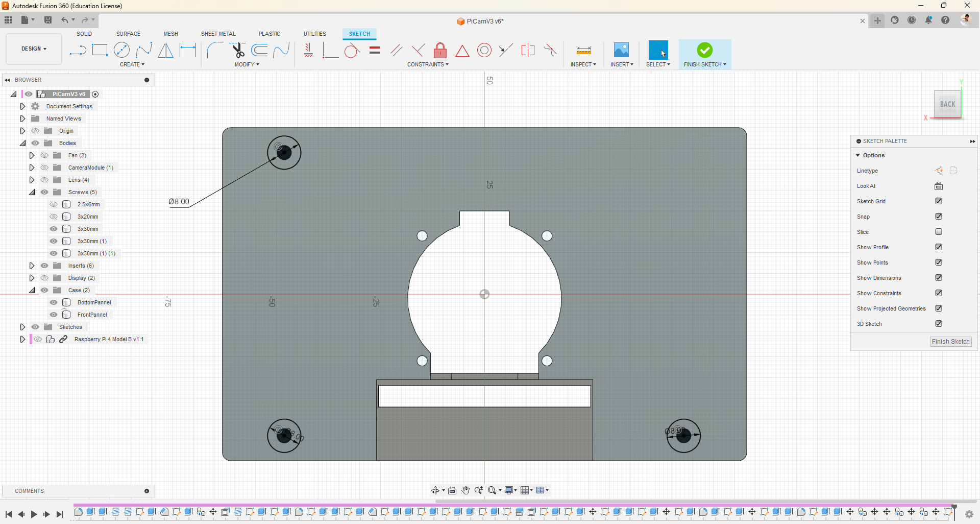Click Finish Sketch in Sketch Palette
Viewport: 980px width, 524px height.
[950, 342]
